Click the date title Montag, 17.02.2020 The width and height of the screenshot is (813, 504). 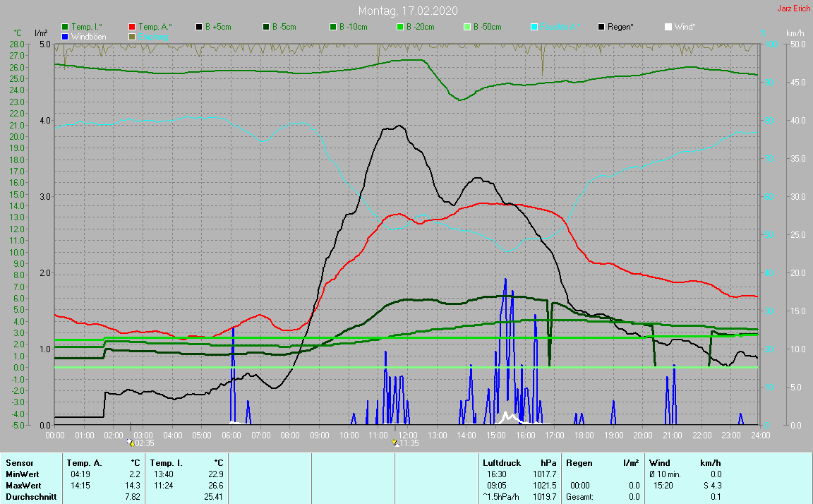coord(407,11)
